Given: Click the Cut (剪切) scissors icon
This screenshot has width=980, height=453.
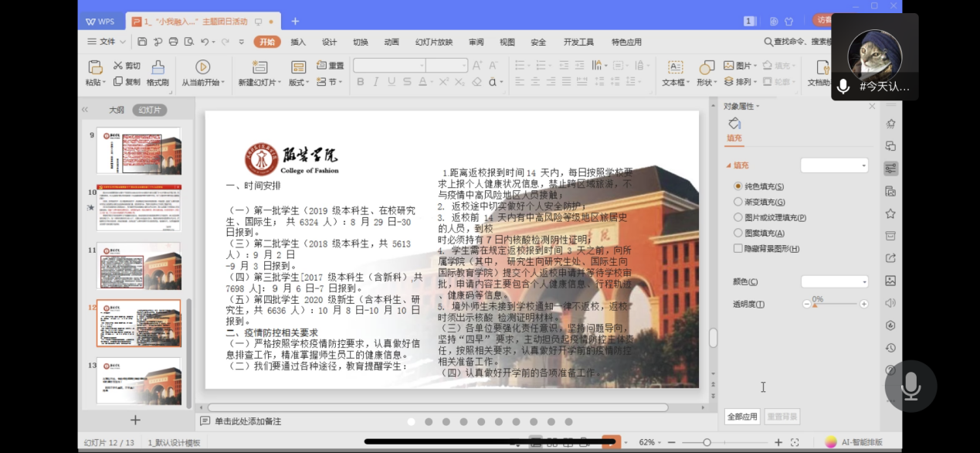Looking at the screenshot, I should tap(118, 66).
